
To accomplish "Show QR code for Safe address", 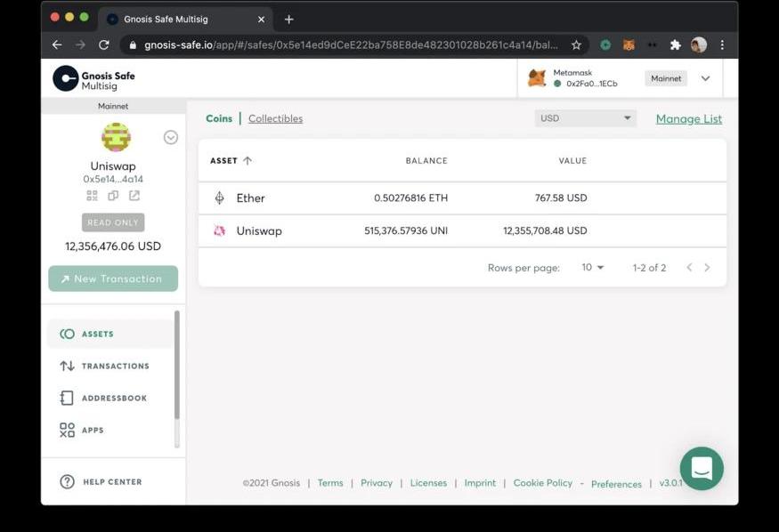I will pyautogui.click(x=92, y=196).
